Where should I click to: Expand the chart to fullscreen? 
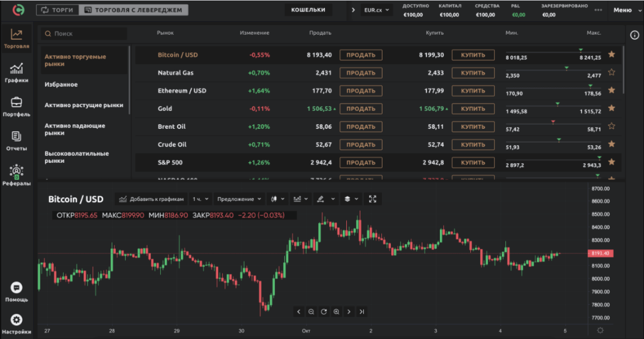[373, 199]
